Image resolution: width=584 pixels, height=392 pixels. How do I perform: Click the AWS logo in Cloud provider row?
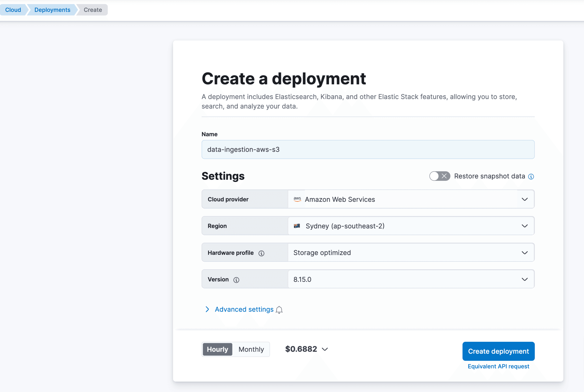pos(297,199)
